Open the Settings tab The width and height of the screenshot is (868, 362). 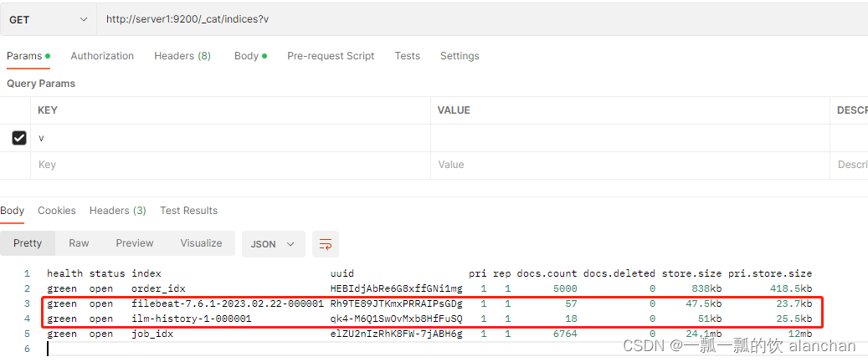pyautogui.click(x=460, y=56)
